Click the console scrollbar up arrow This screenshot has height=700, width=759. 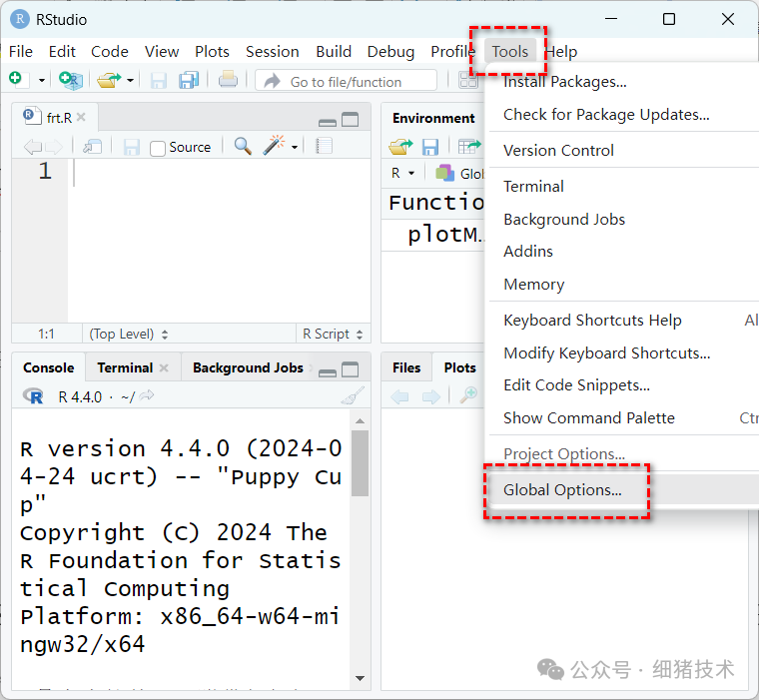coord(360,421)
